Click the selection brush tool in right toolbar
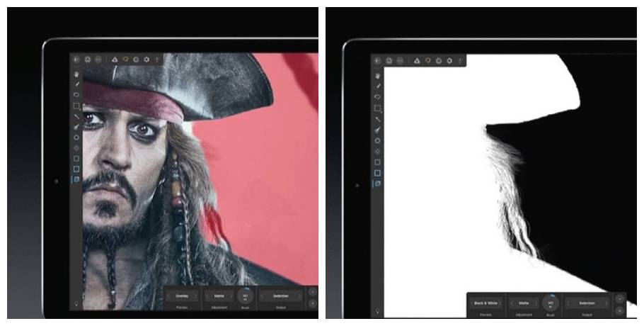 coord(378,130)
